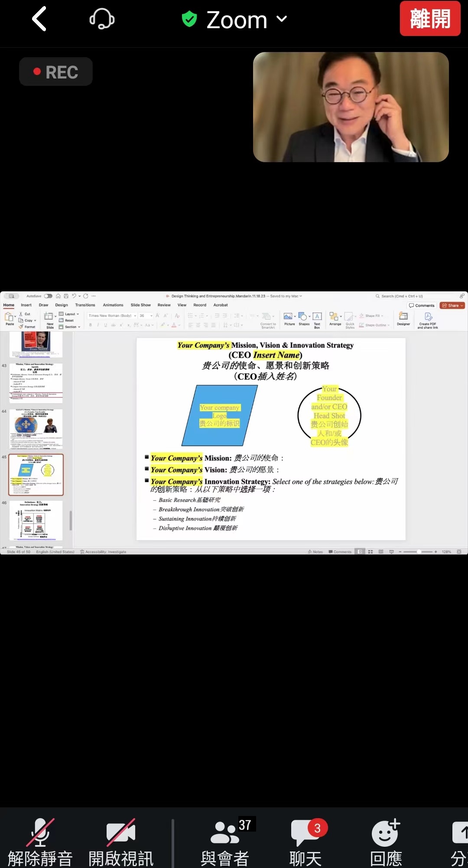Click the Share button in PowerPoint
Image resolution: width=468 pixels, height=868 pixels.
452,306
